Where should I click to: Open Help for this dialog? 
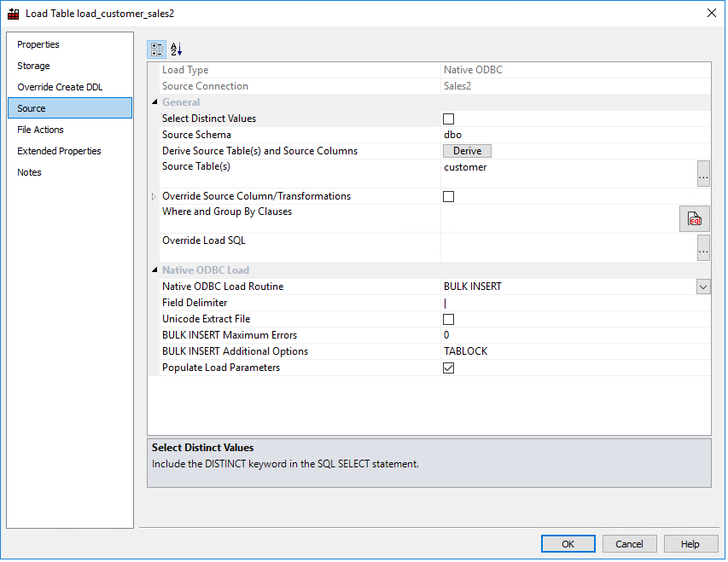click(x=690, y=544)
